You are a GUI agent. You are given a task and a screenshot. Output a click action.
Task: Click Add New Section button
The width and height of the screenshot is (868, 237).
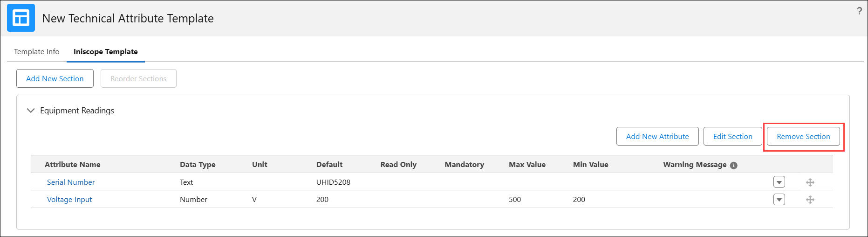pos(55,78)
